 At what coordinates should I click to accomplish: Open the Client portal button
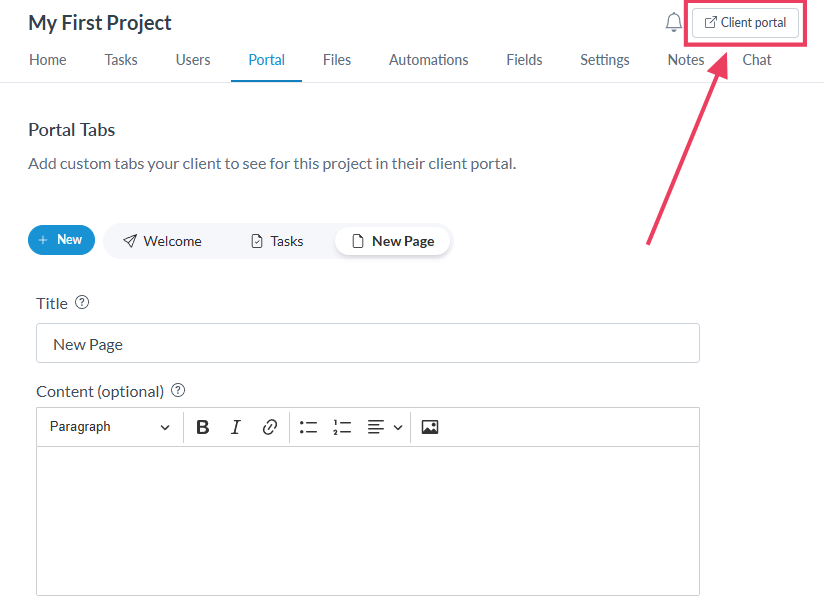coord(745,23)
